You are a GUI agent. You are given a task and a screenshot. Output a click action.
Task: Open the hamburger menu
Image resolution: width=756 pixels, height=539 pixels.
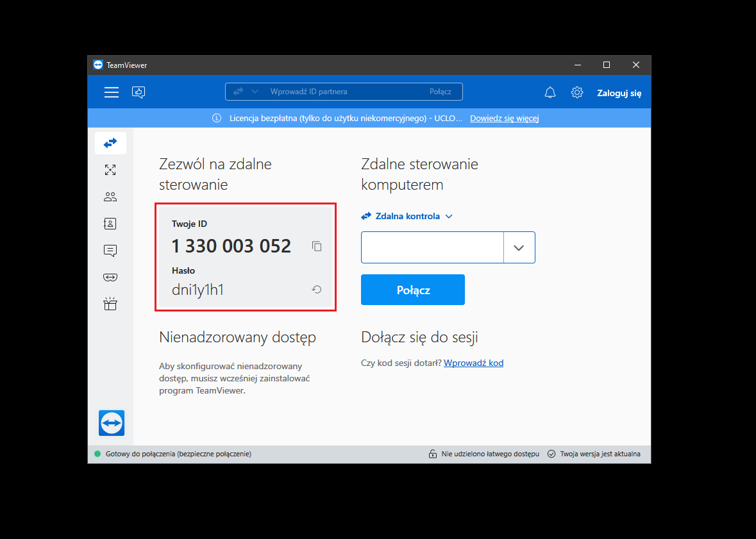(x=111, y=92)
